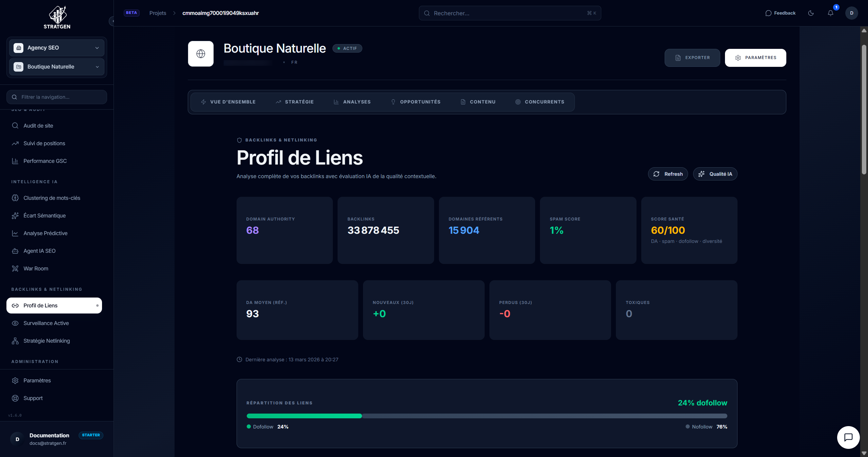Open the chat bubble in bottom right corner
The image size is (868, 457).
click(x=848, y=437)
